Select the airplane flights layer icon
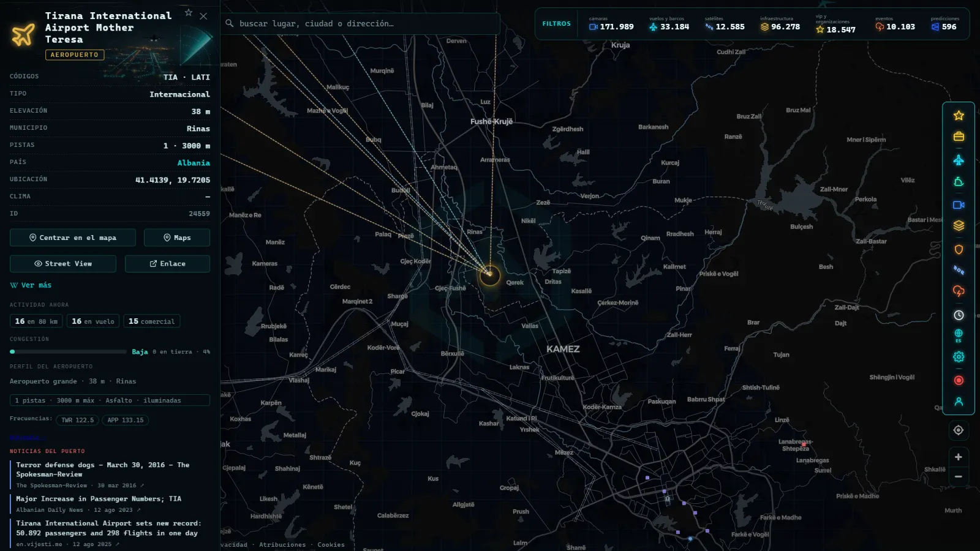This screenshot has height=551, width=980. (x=959, y=160)
